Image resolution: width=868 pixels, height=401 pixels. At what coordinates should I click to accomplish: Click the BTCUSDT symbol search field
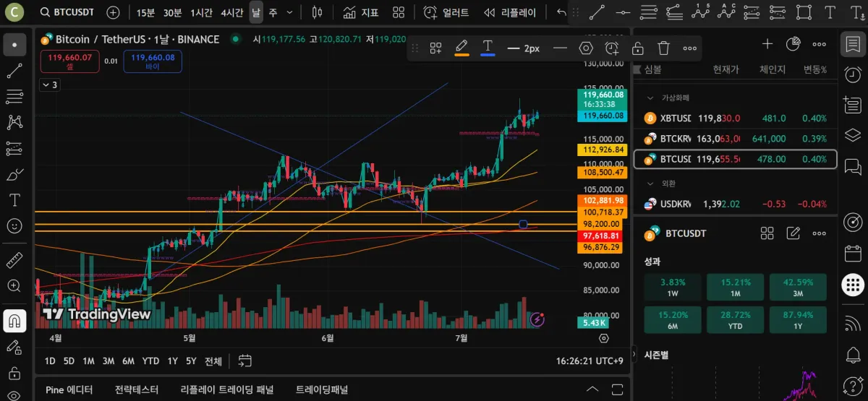(72, 12)
